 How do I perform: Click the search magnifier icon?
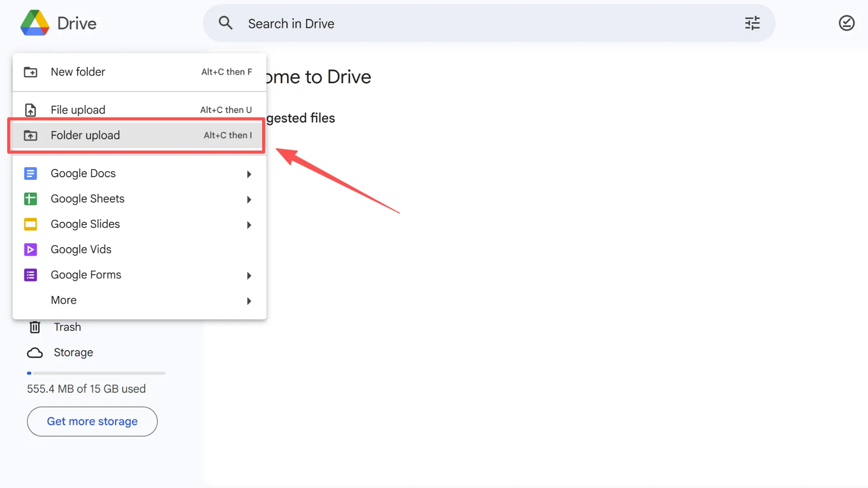[226, 23]
